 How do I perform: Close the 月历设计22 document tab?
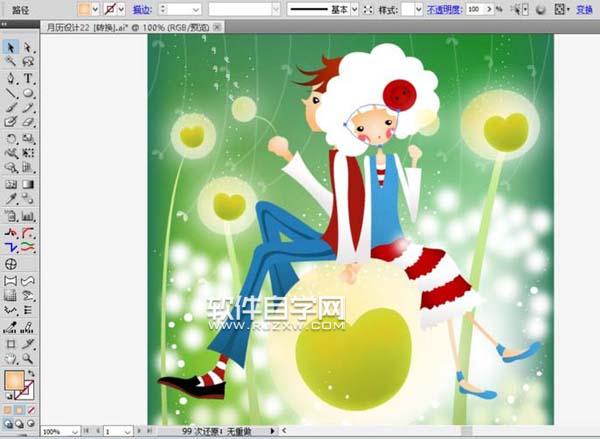coord(217,27)
